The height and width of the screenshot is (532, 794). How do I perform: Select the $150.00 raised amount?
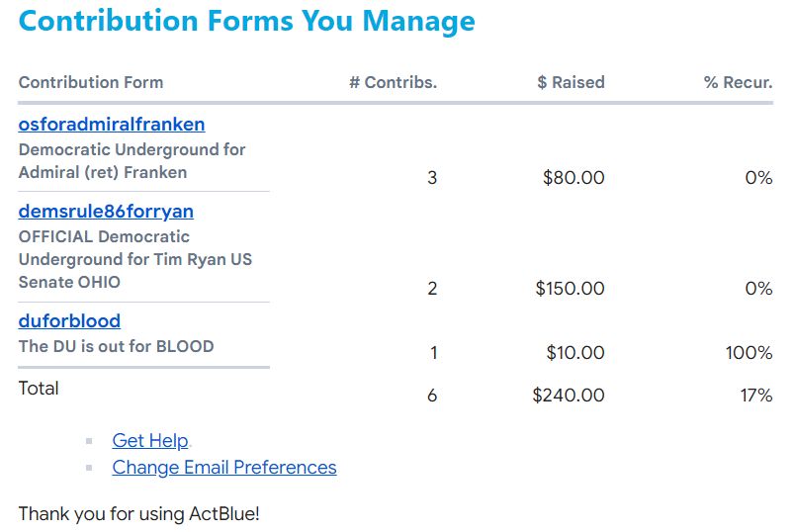pyautogui.click(x=570, y=289)
